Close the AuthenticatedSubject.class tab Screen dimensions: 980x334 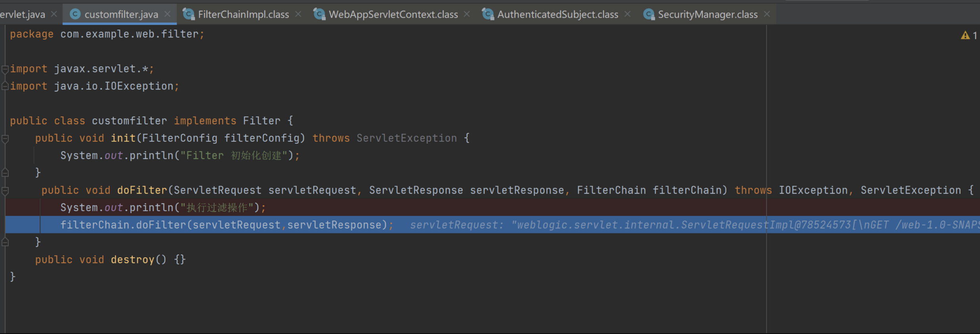click(x=628, y=14)
